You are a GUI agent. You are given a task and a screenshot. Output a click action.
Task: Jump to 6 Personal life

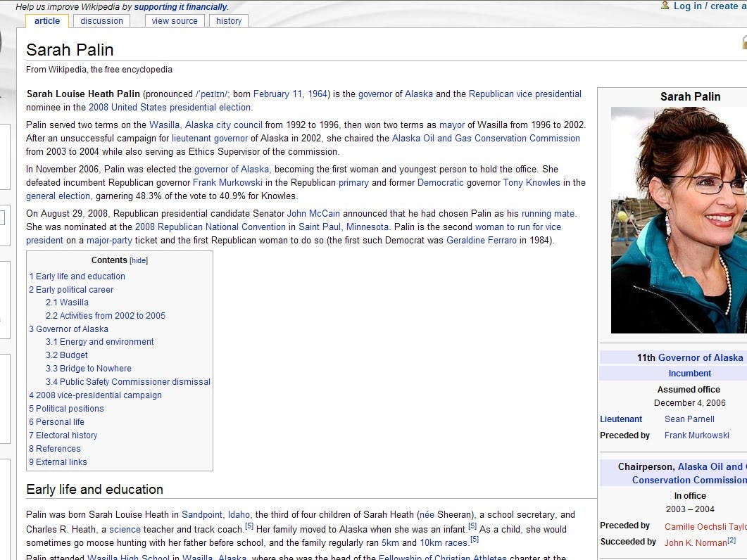[x=57, y=422]
